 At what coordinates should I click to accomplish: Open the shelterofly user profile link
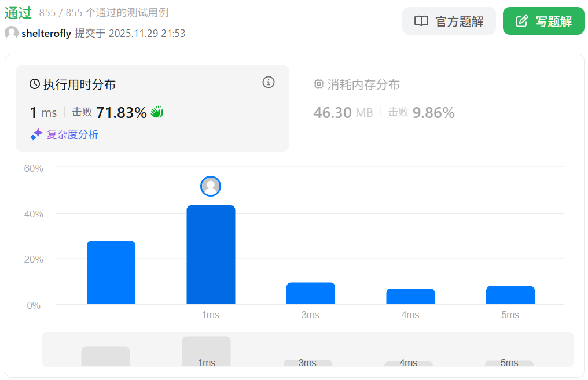[46, 34]
